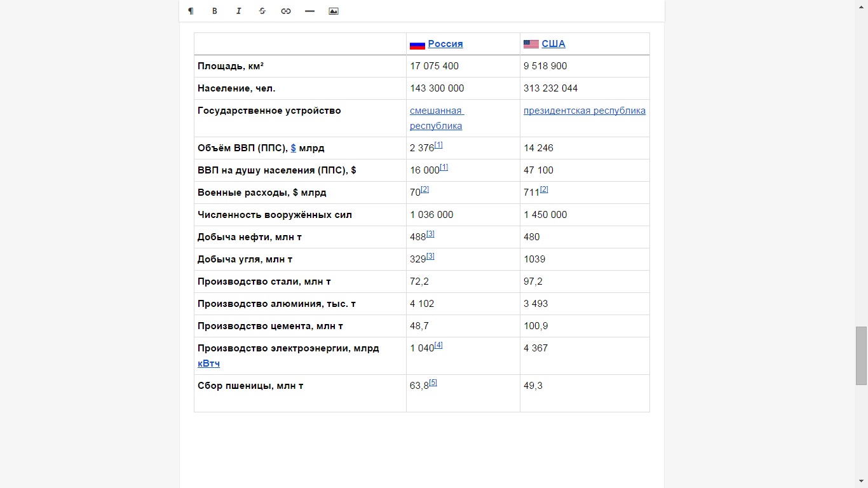Image resolution: width=868 pixels, height=488 pixels.
Task: Toggle italic formatting
Action: (x=238, y=11)
